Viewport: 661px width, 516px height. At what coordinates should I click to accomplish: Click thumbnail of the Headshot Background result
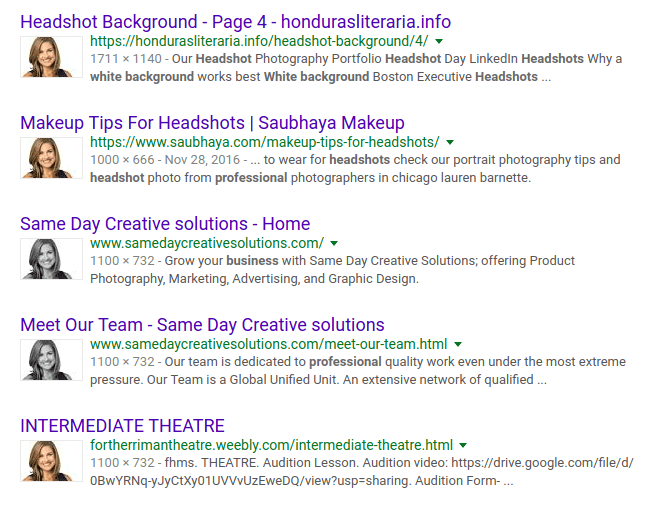(51, 57)
